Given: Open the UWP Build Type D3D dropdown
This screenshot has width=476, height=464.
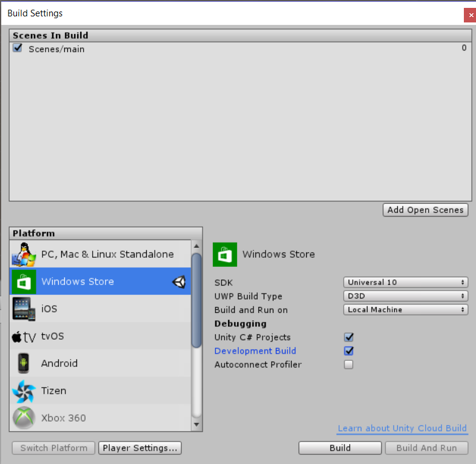Looking at the screenshot, I should [x=406, y=296].
